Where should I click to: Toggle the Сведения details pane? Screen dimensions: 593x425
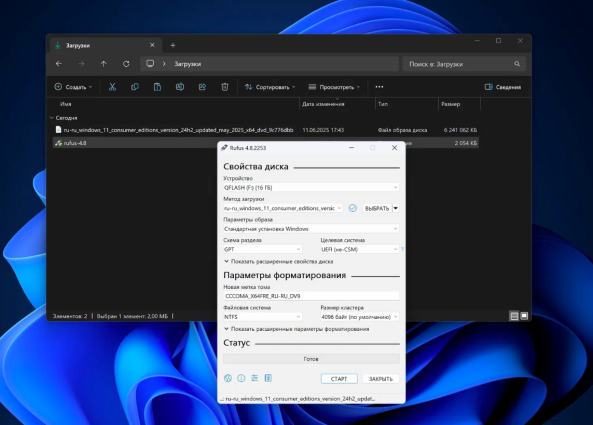[503, 87]
